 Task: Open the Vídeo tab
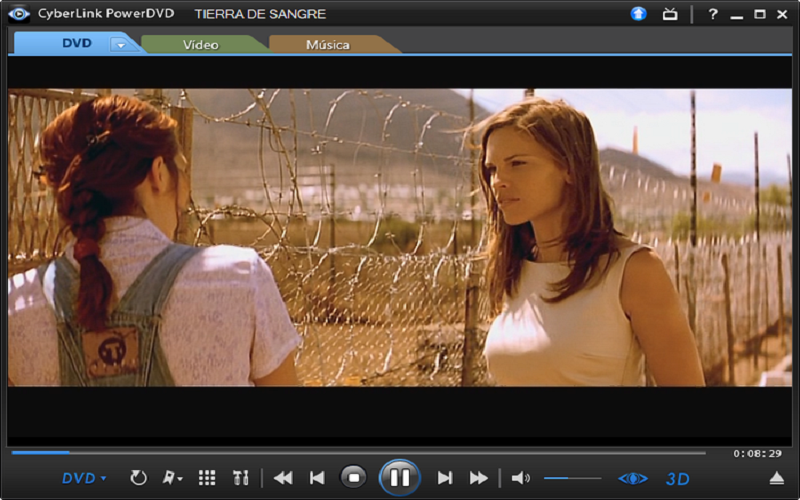[x=201, y=45]
